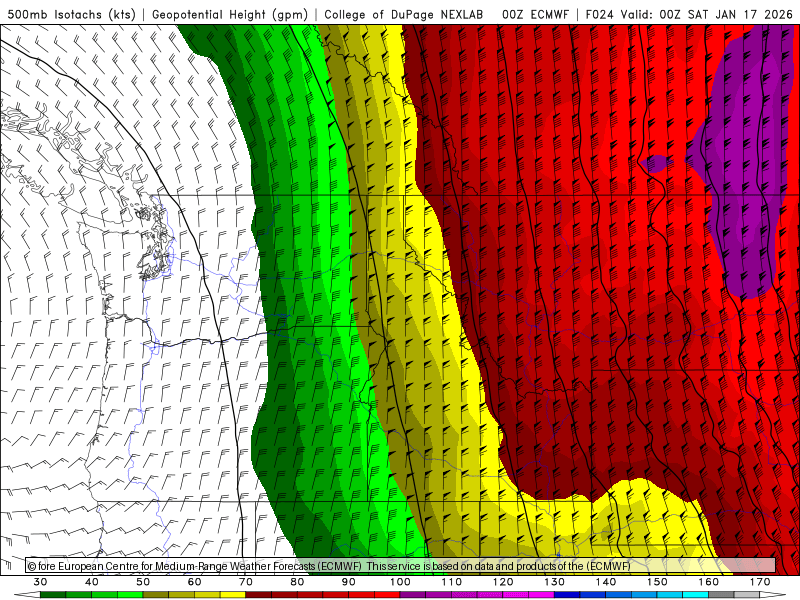Click the legend value '150'
The image size is (800, 600).
click(x=657, y=582)
